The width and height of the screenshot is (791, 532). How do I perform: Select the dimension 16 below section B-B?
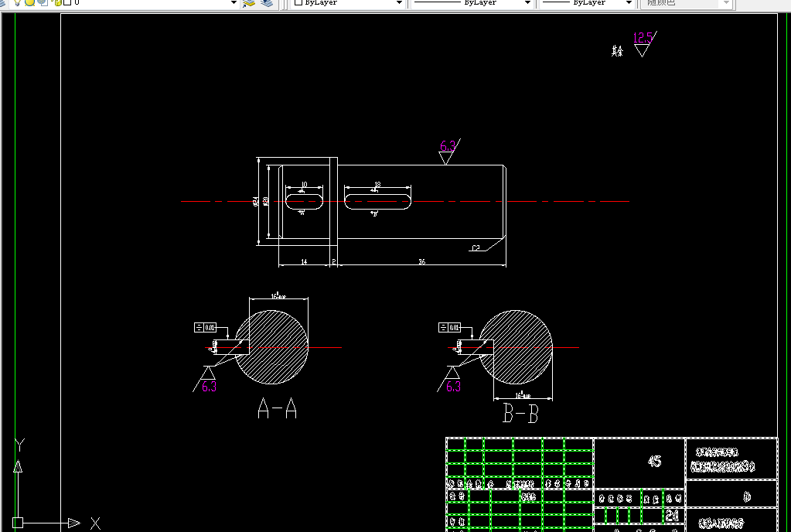(x=523, y=395)
